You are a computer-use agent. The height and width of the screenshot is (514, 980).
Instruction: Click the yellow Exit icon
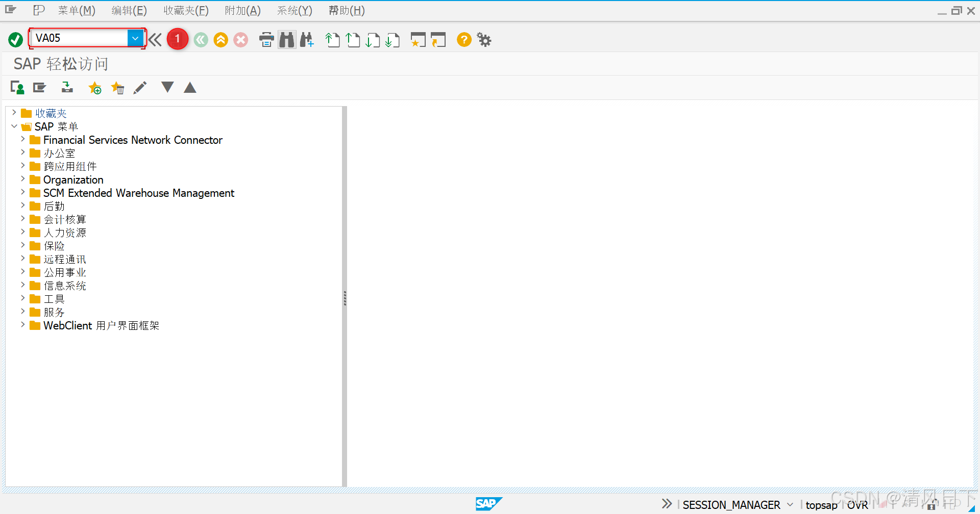(221, 40)
